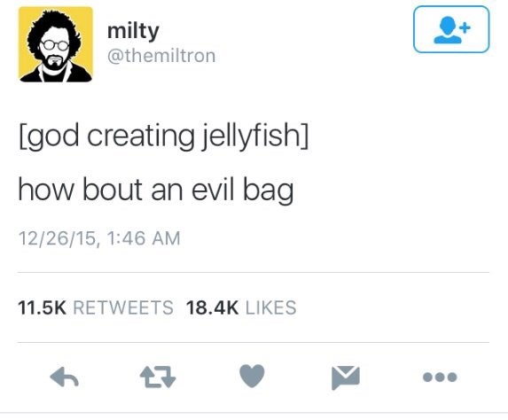This screenshot has width=508, height=420.
Task: Select the 12/26/15 date in timestamp
Action: click(58, 238)
